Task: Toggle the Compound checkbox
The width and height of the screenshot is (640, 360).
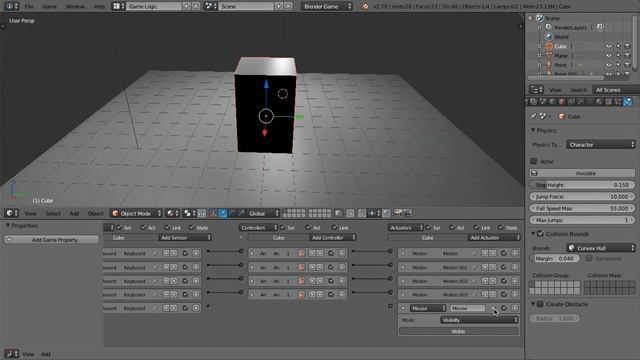Action: (589, 258)
